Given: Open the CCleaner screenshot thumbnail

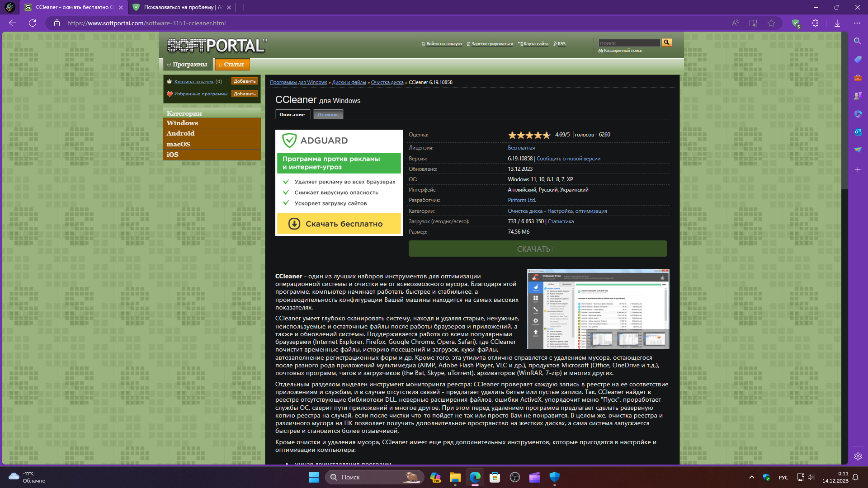Looking at the screenshot, I should point(598,309).
